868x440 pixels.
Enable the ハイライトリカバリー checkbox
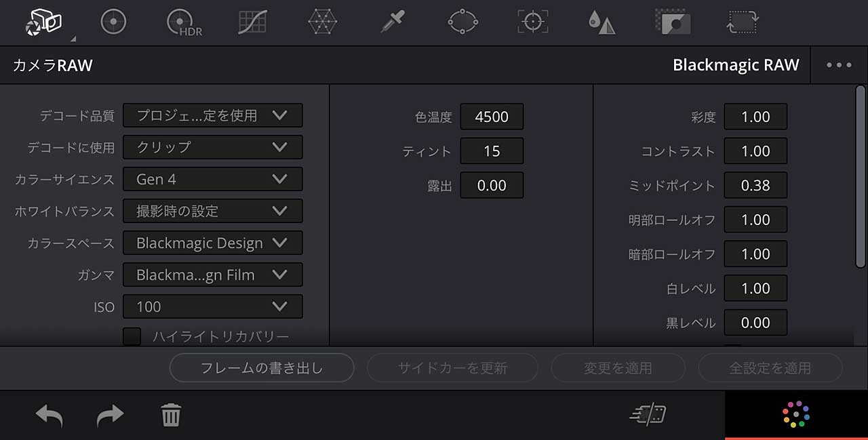[x=132, y=336]
